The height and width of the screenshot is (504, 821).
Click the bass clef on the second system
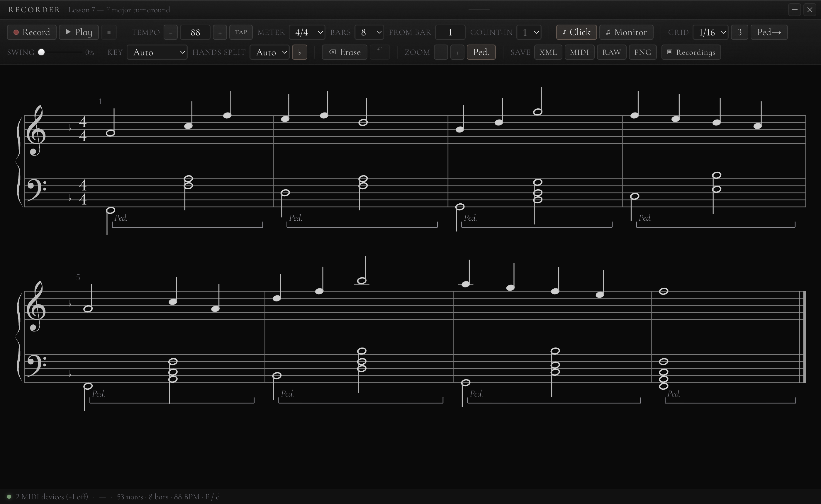coord(36,366)
